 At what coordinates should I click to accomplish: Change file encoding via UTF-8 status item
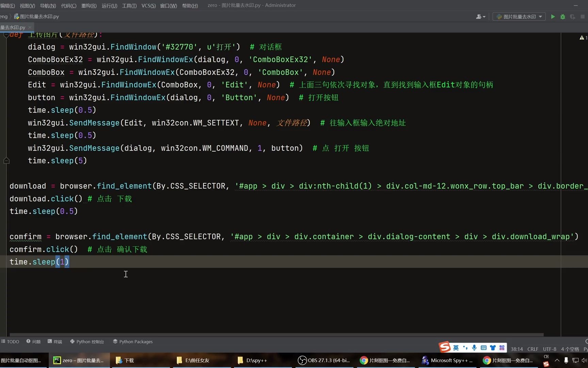pos(549,349)
